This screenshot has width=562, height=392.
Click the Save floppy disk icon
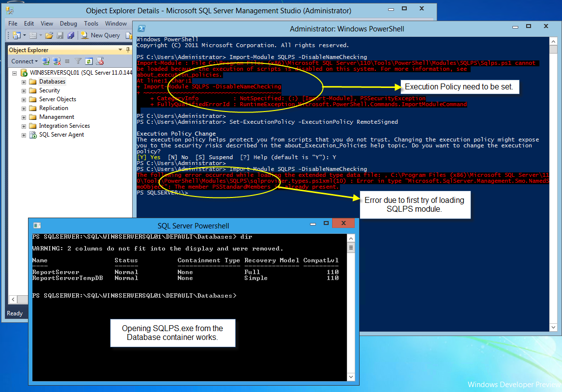tap(60, 35)
